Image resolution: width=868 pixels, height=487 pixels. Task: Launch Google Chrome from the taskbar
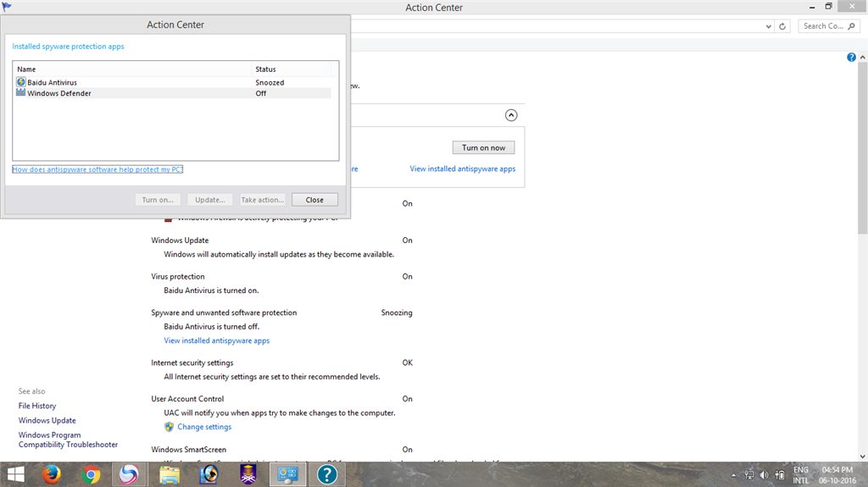91,475
